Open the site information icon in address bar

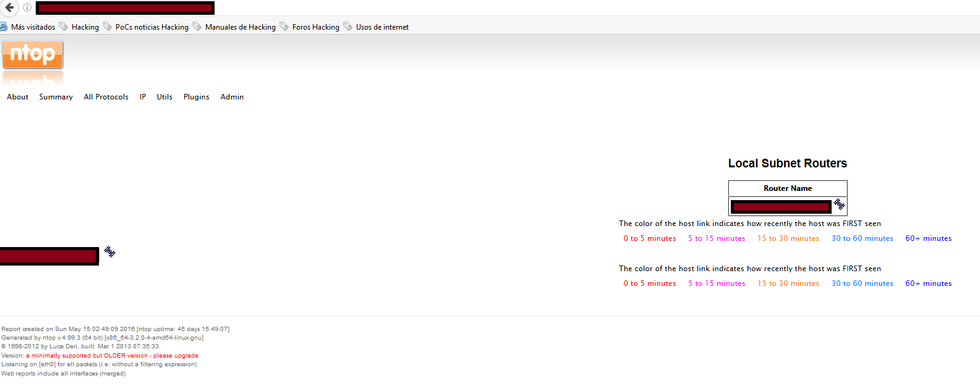[x=27, y=7]
